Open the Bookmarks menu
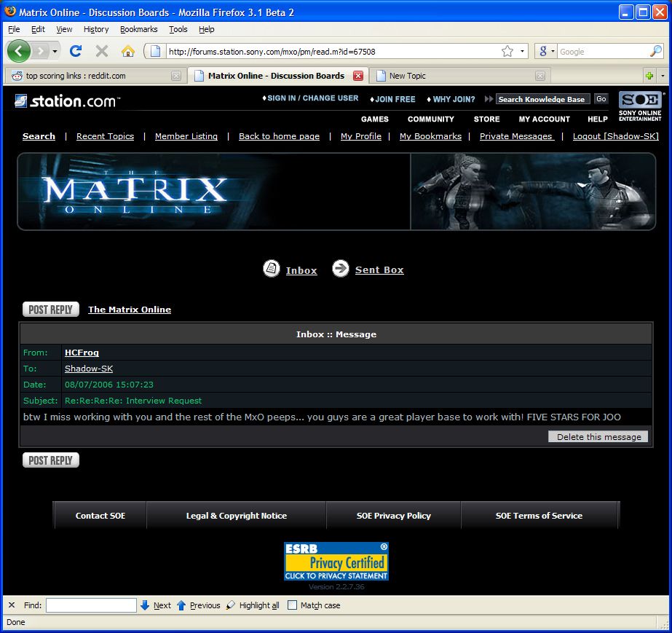 [137, 29]
